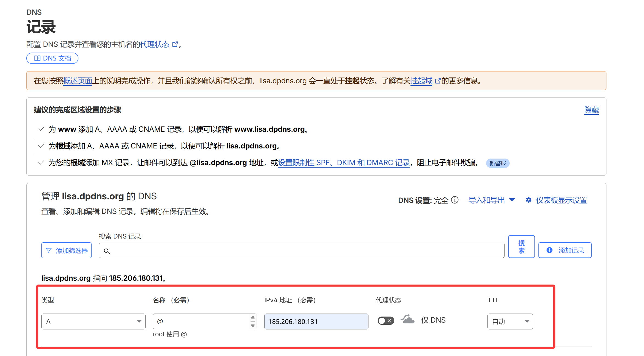Click the info icon next to 完全

click(455, 200)
